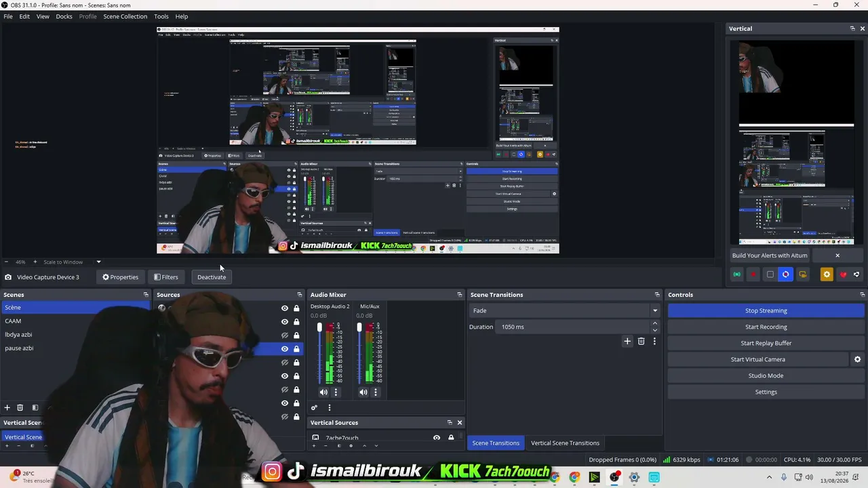This screenshot has width=868, height=488.
Task: Open advanced audio properties gear icon
Action: click(x=314, y=407)
